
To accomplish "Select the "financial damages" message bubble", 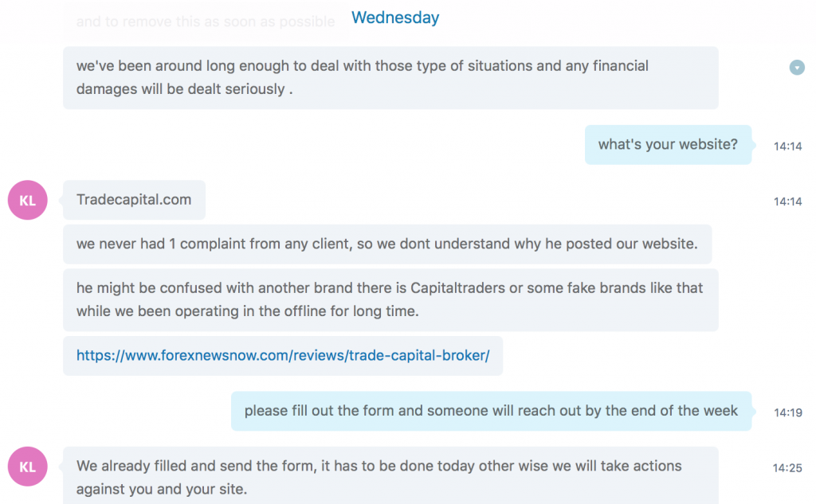I will click(x=390, y=77).
